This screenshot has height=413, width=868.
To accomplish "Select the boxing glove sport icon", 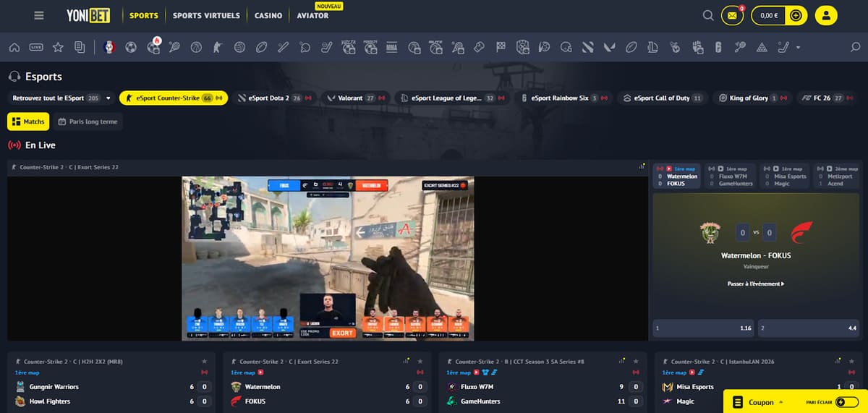I will pyautogui.click(x=478, y=48).
